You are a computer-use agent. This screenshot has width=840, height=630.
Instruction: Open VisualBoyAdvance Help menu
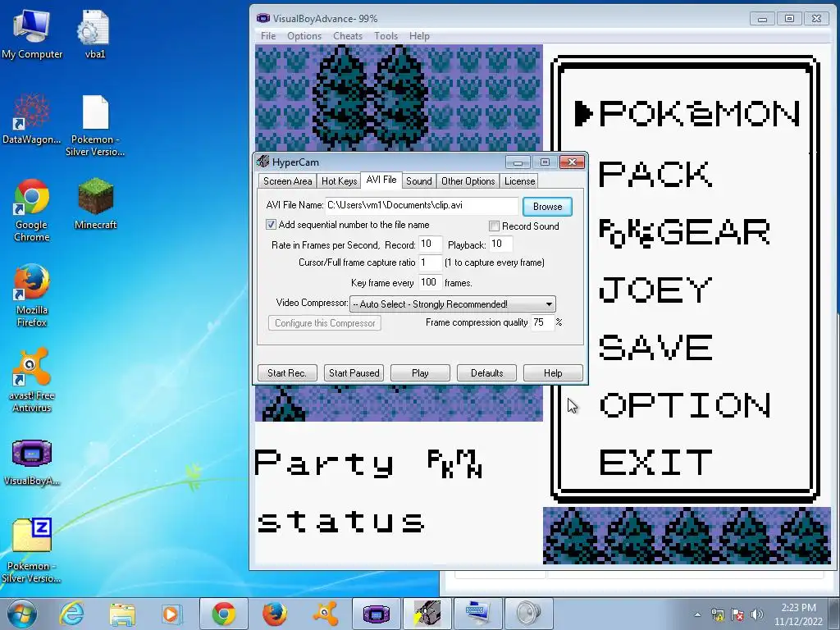pos(419,36)
